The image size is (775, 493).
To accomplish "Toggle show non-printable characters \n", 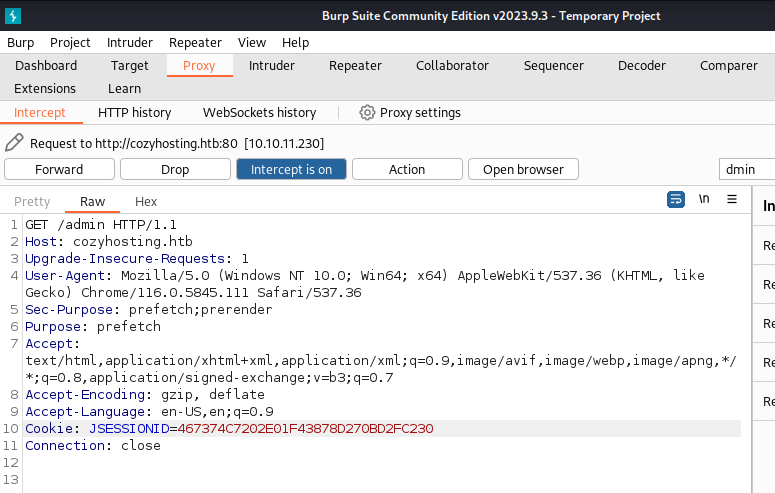I will (x=704, y=199).
